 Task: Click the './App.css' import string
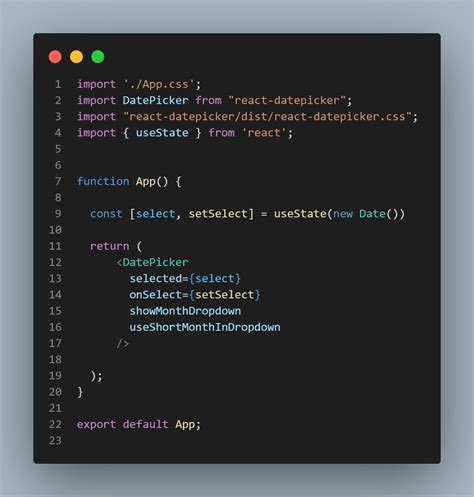click(159, 84)
